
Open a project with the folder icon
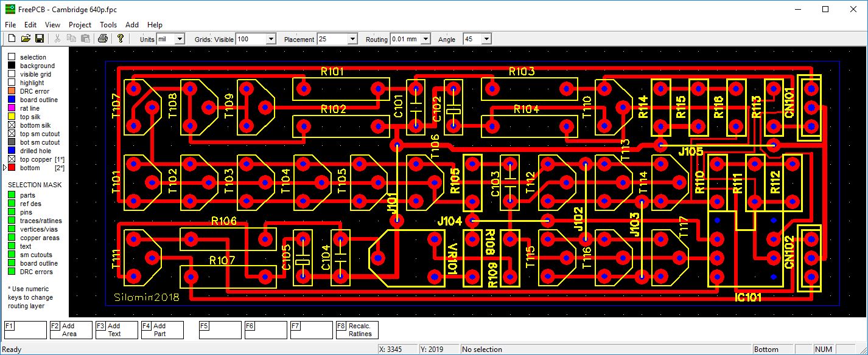[26, 38]
